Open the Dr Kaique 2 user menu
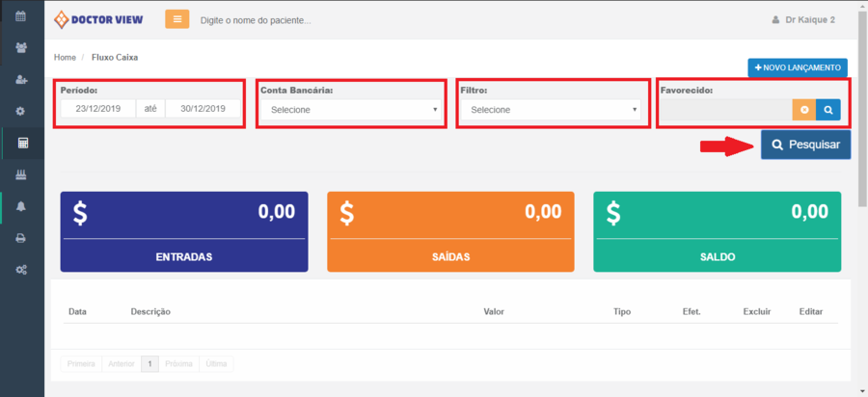The image size is (868, 397). point(803,19)
